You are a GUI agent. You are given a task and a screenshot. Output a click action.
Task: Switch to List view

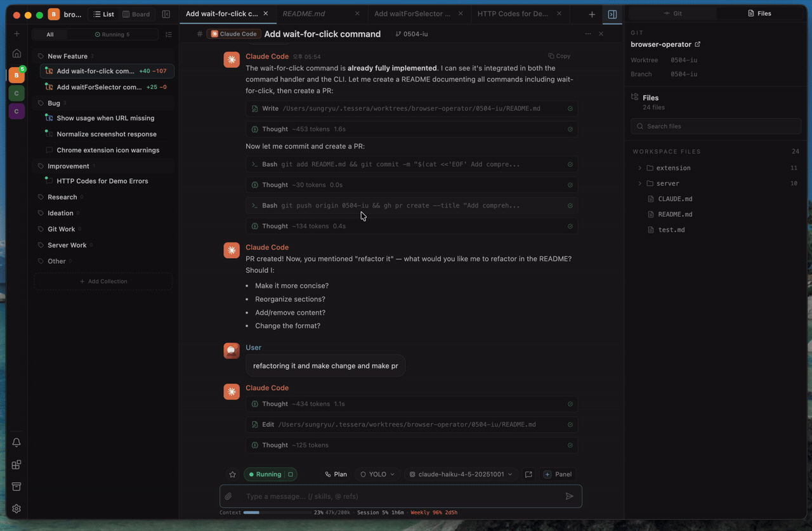pos(103,14)
